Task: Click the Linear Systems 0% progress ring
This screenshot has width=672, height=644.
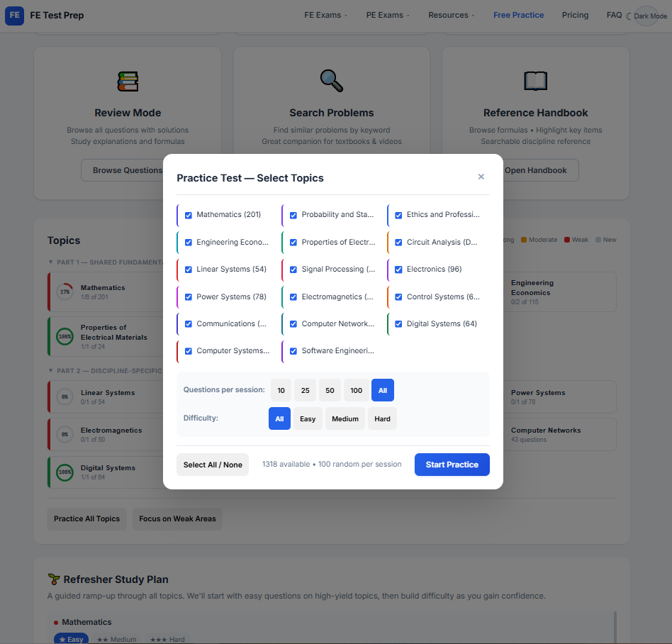Action: click(x=65, y=396)
